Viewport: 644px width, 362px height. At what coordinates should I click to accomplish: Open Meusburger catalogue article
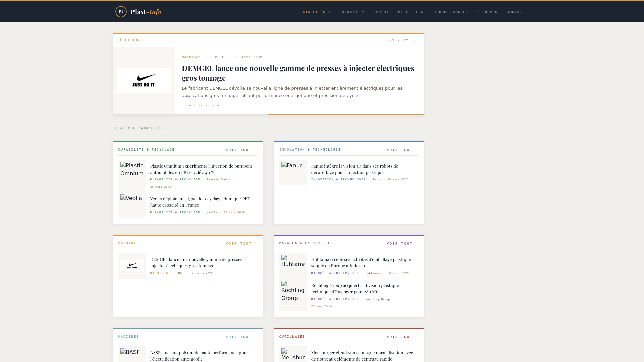pos(362,356)
